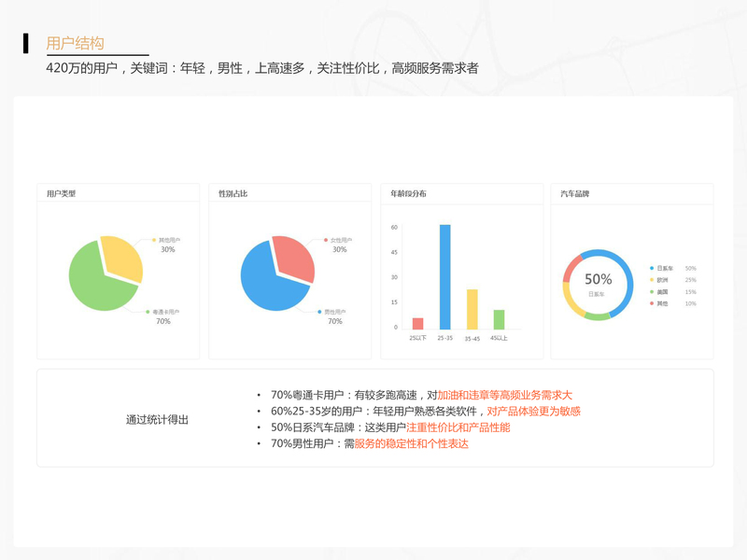This screenshot has height=560, width=747.
Task: Click the 年龄段分布 chart title
Action: [x=408, y=194]
